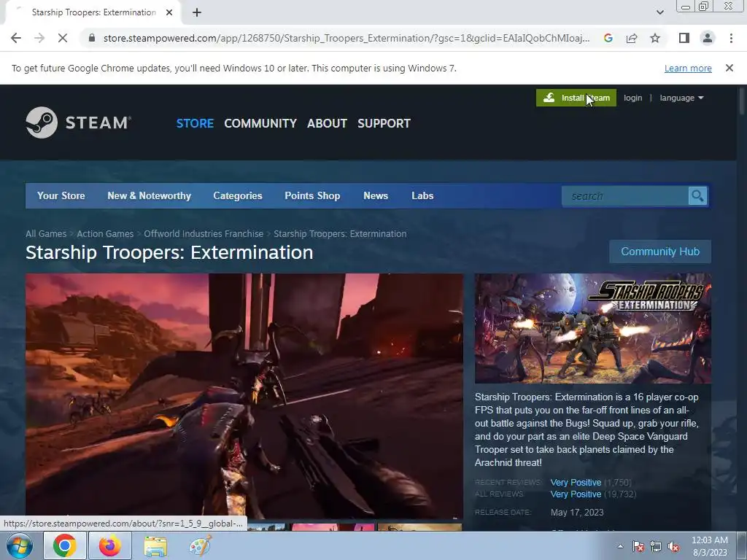Click the store search field
This screenshot has width=747, height=560.
pyautogui.click(x=625, y=195)
